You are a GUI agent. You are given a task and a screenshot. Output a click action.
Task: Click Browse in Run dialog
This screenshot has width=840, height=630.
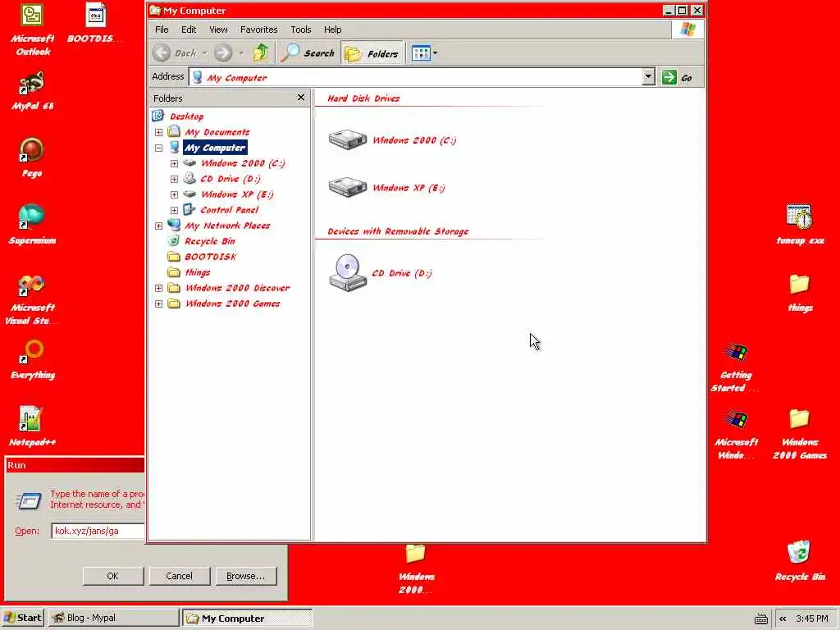pyautogui.click(x=245, y=576)
